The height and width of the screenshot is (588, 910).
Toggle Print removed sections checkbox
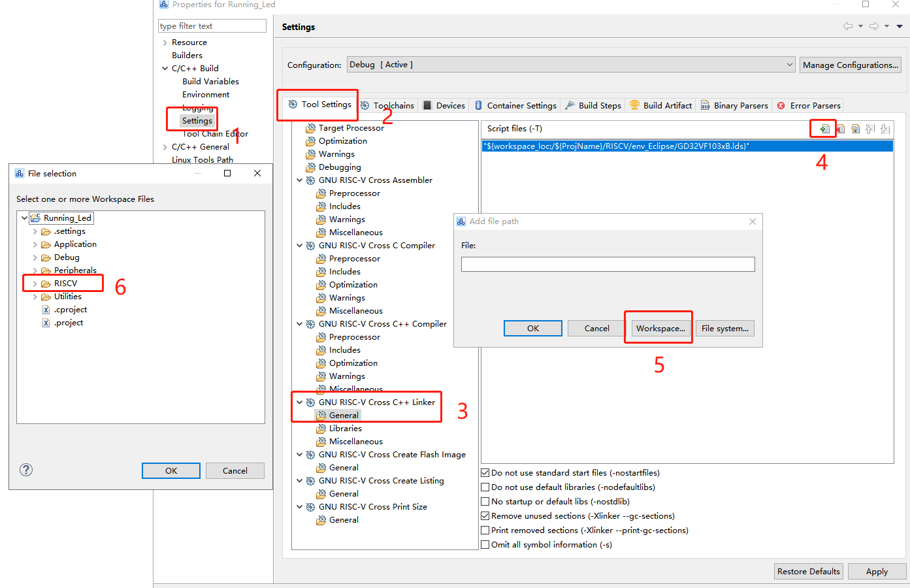485,531
